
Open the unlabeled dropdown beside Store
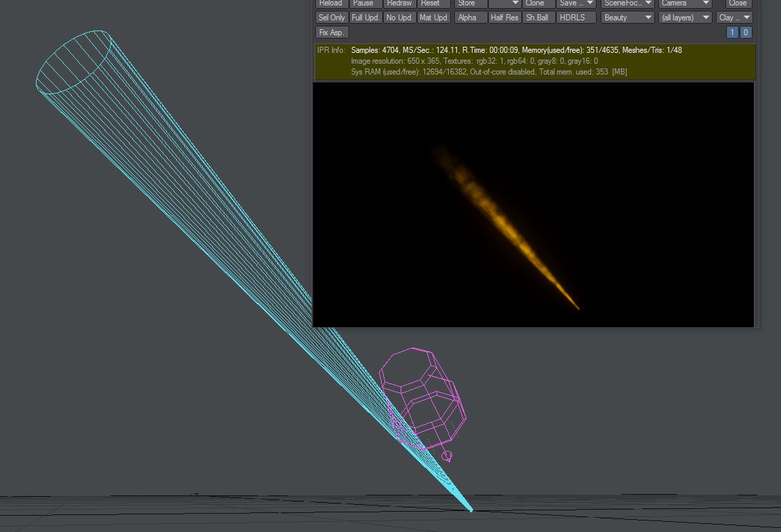point(504,3)
